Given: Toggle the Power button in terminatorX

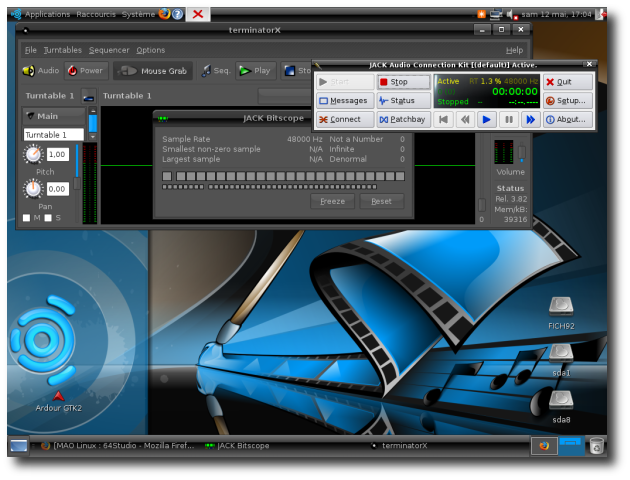Looking at the screenshot, I should tap(86, 71).
